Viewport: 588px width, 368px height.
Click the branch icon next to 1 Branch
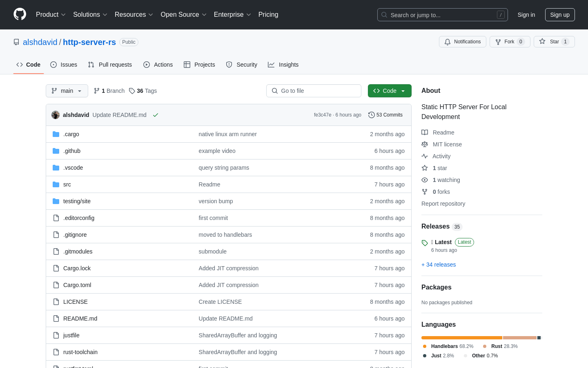pos(97,91)
